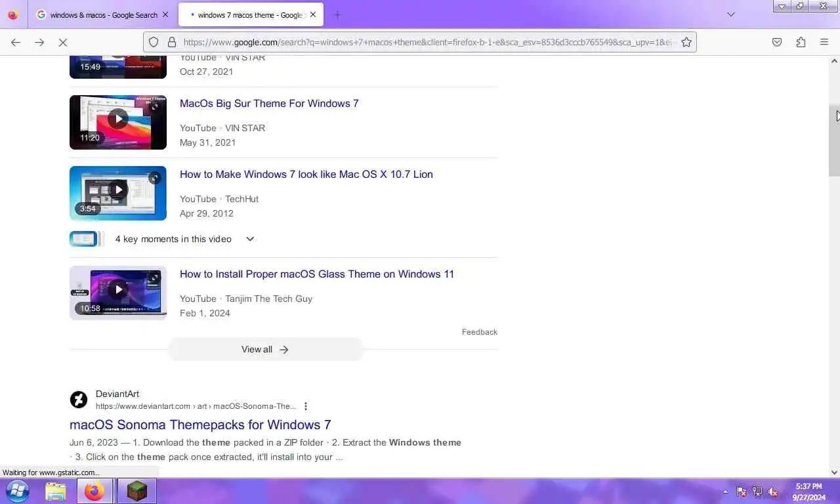Open 'How to Make Windows 7 look like Mac OS X 10.7 Lion'
Screen dimensions: 840x504
coord(306,174)
